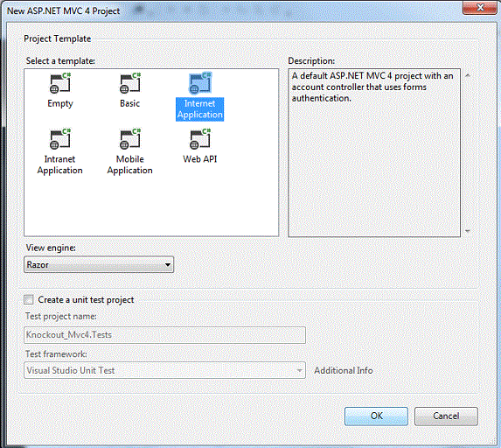
Task: Click the Test project name field
Action: point(164,335)
